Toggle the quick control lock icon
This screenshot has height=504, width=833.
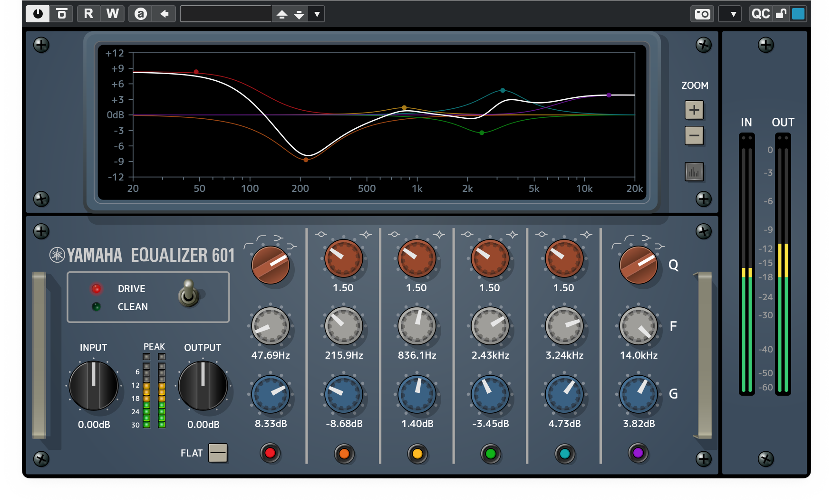click(781, 14)
